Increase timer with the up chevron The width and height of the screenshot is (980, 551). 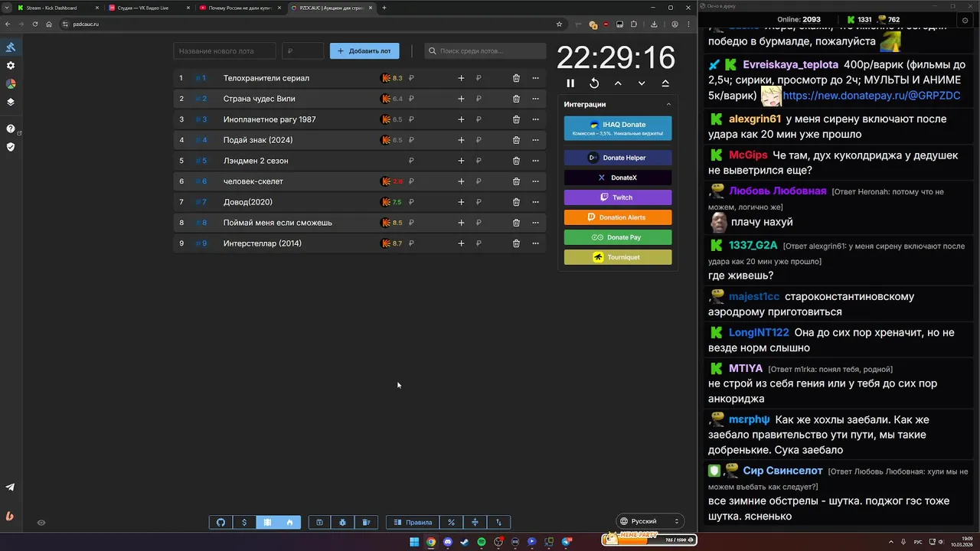pos(618,83)
